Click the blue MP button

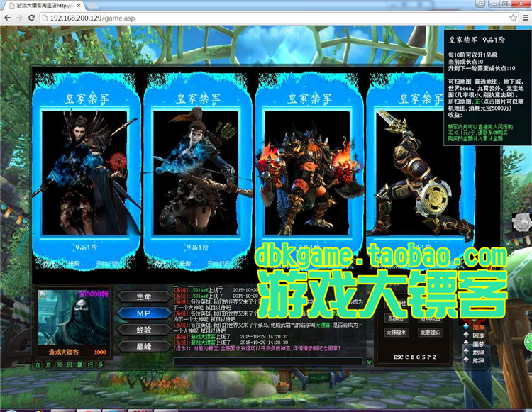tap(144, 313)
